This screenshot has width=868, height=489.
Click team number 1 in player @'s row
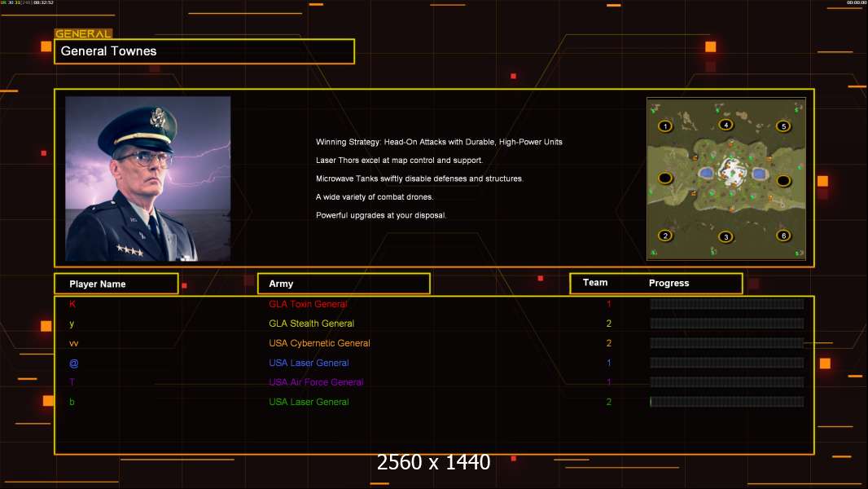point(609,363)
